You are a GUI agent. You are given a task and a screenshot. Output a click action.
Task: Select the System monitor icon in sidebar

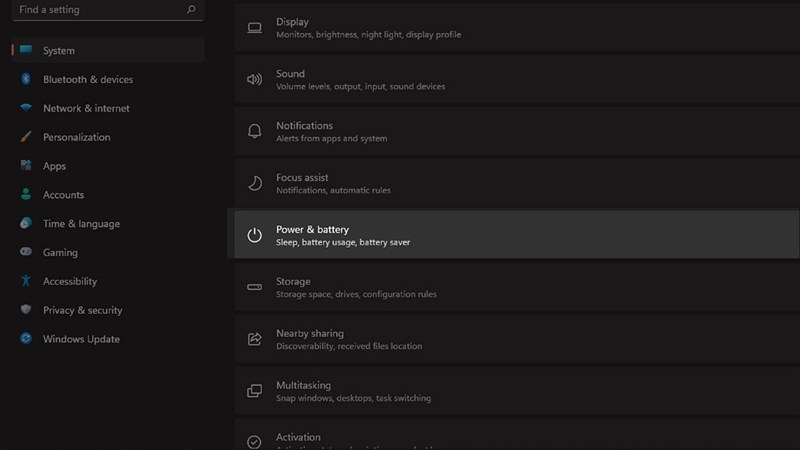[x=26, y=49]
